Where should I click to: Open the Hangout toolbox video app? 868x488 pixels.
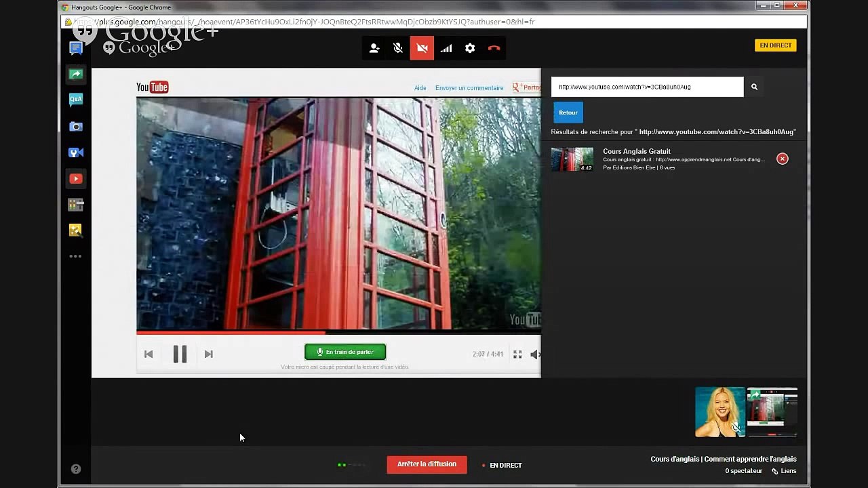coord(76,152)
